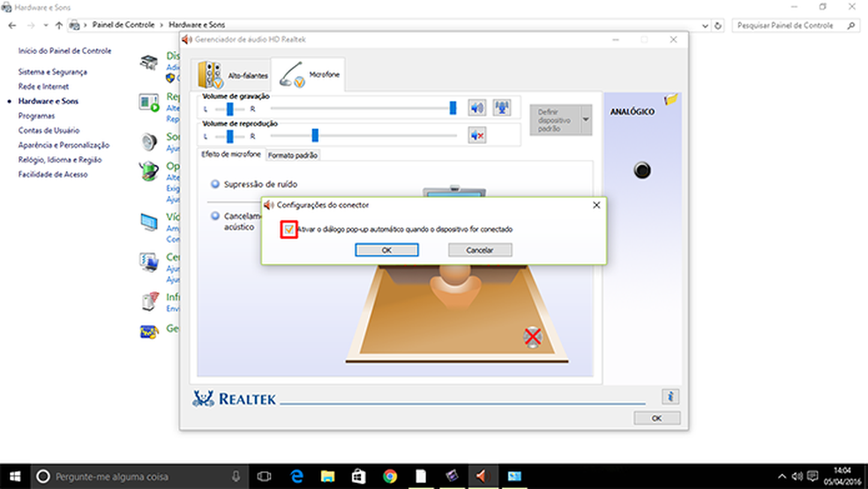868x489 pixels.
Task: Open microphone boost settings icon
Action: click(x=502, y=108)
